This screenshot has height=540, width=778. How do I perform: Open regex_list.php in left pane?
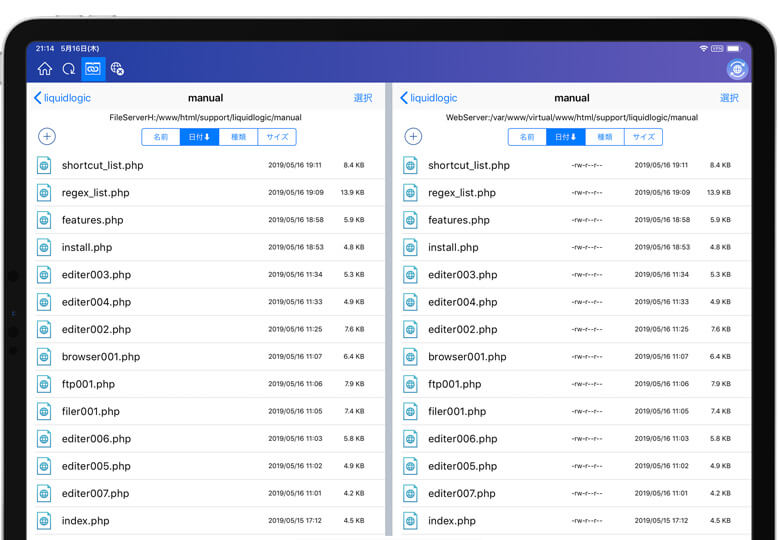point(95,192)
